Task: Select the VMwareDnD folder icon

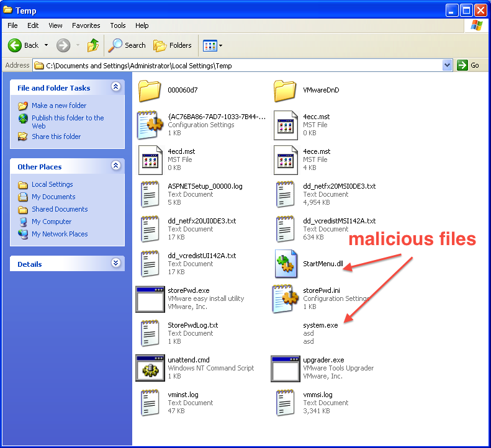Action: (x=286, y=91)
